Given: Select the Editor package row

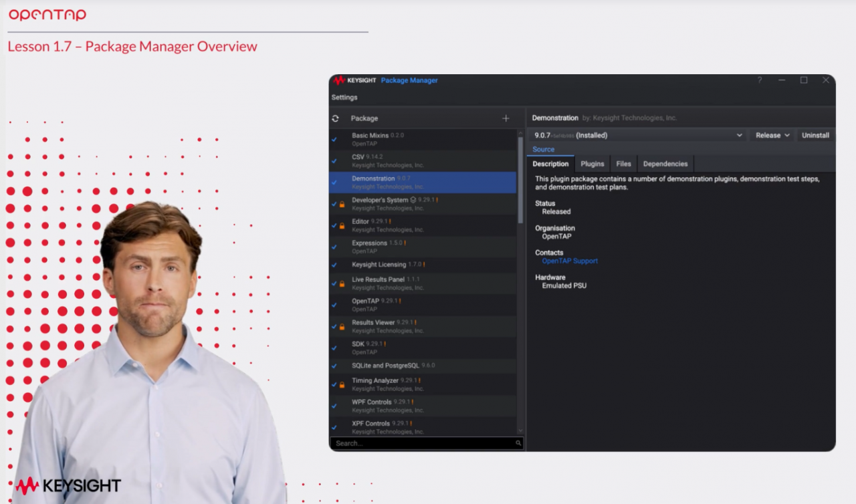Looking at the screenshot, I should click(423, 225).
